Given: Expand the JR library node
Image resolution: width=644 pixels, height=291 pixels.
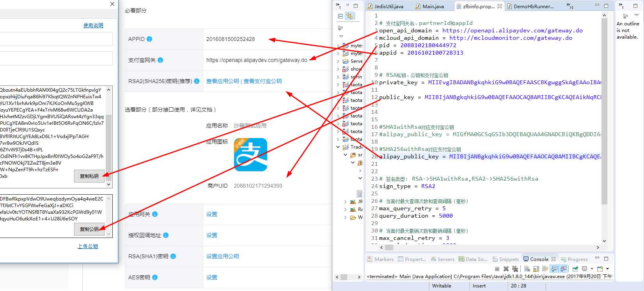Looking at the screenshot, I should (x=345, y=202).
